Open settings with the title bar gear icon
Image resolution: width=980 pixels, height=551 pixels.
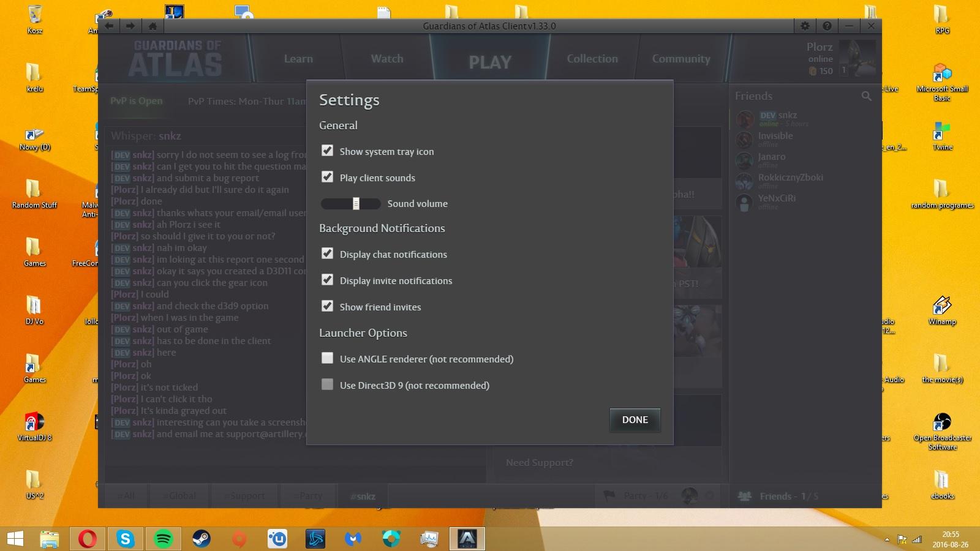[805, 26]
